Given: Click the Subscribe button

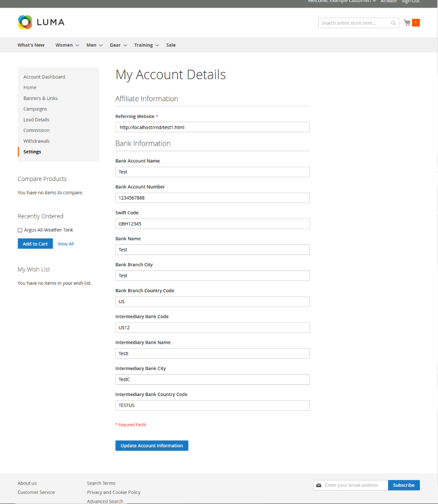Looking at the screenshot, I should pyautogui.click(x=404, y=485).
